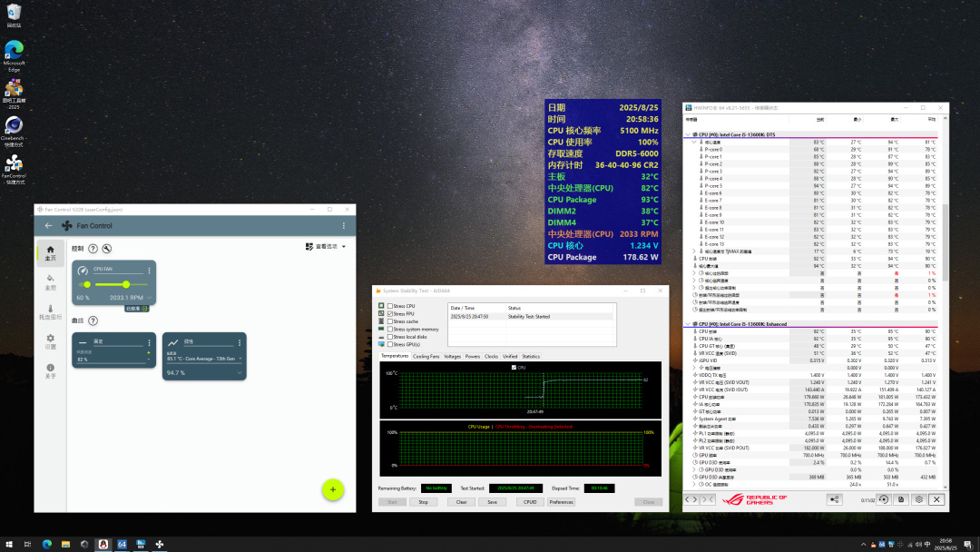Click HWiNFO left-right expand arrows icon
This screenshot has height=552, width=980.
click(x=691, y=499)
